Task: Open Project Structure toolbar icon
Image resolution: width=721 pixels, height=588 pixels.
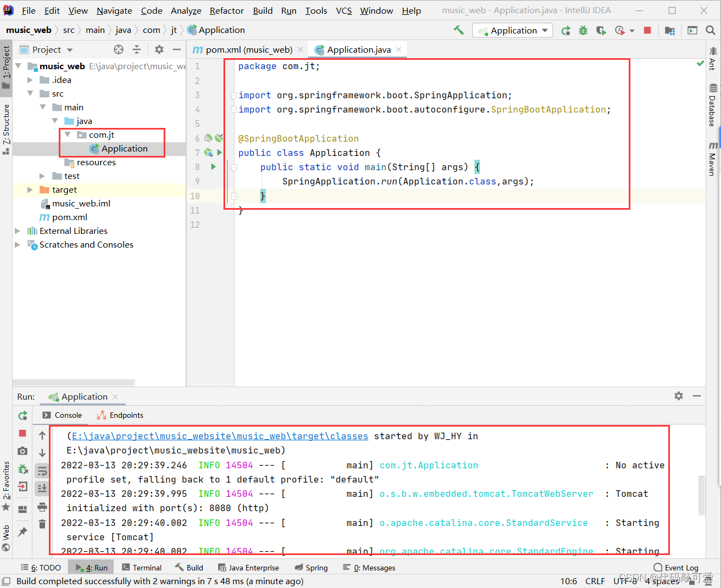Action: coord(669,31)
